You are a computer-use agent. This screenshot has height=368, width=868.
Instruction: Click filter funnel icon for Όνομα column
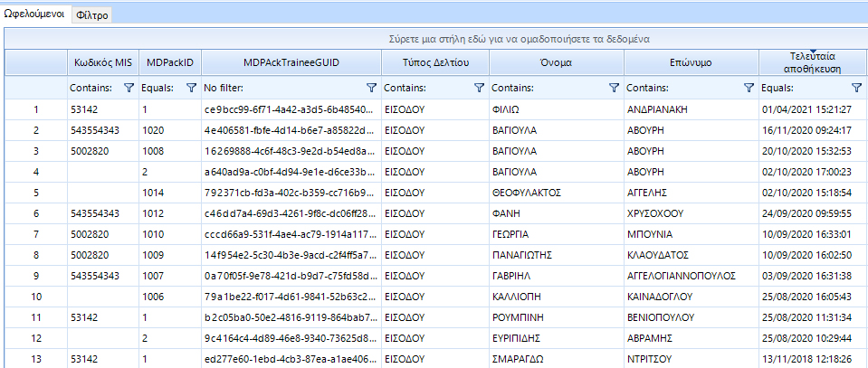click(x=615, y=88)
